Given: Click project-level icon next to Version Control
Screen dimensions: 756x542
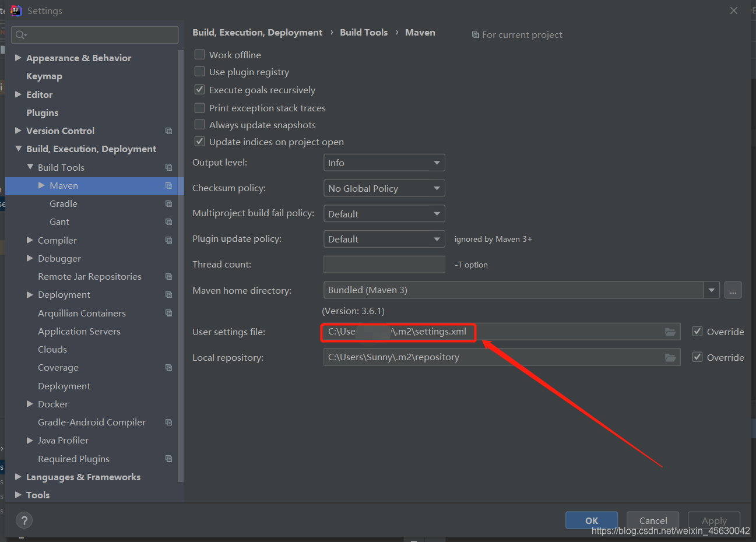Looking at the screenshot, I should pos(168,131).
